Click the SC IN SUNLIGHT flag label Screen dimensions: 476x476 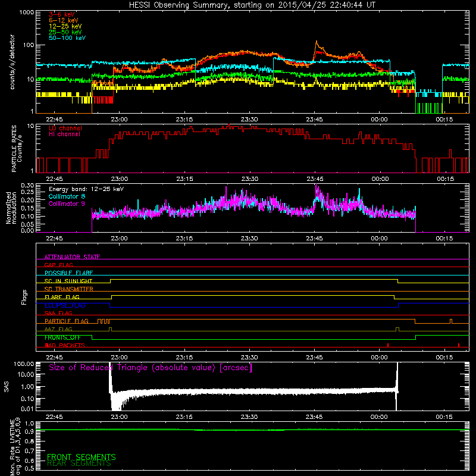point(68,281)
